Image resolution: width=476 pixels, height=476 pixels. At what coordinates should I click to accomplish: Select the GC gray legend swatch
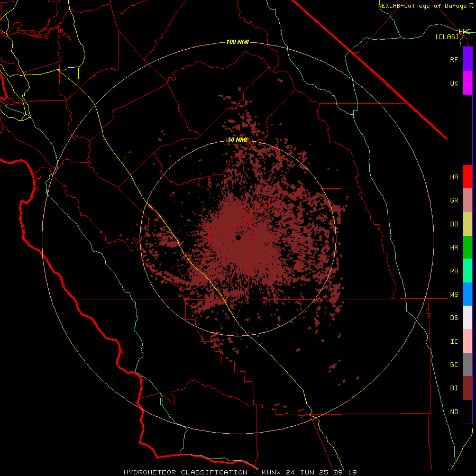click(x=467, y=364)
